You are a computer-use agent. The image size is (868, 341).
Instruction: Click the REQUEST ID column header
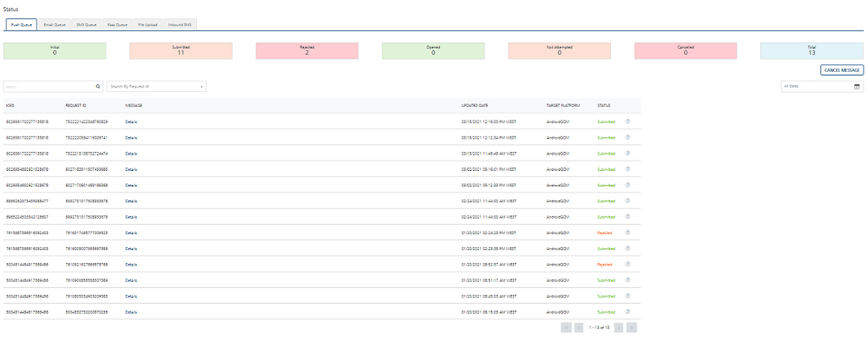click(76, 105)
